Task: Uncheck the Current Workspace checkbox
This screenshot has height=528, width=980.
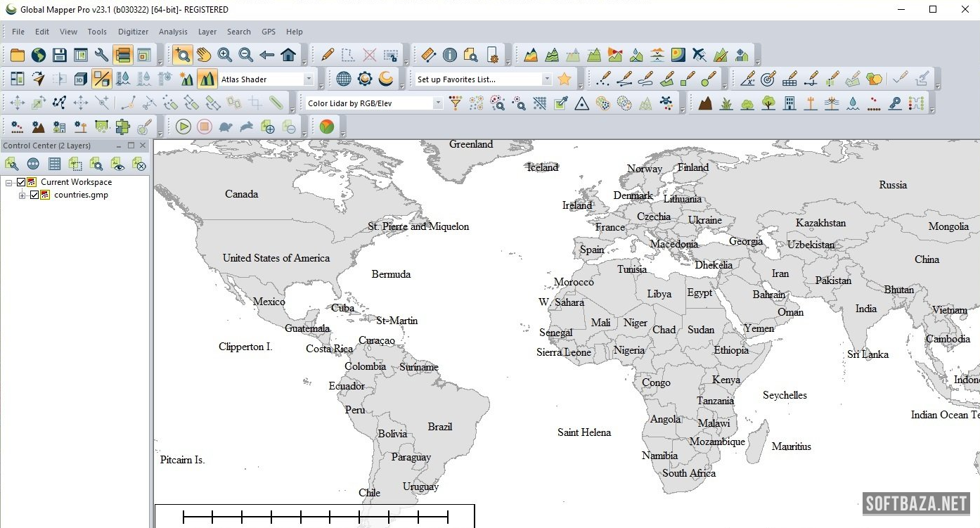Action: click(x=21, y=182)
